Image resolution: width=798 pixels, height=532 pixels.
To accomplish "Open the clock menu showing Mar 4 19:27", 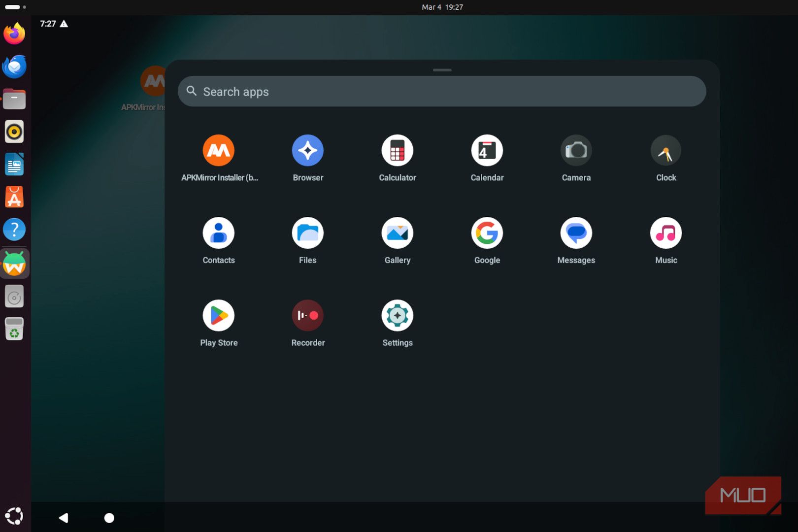I will coord(442,7).
